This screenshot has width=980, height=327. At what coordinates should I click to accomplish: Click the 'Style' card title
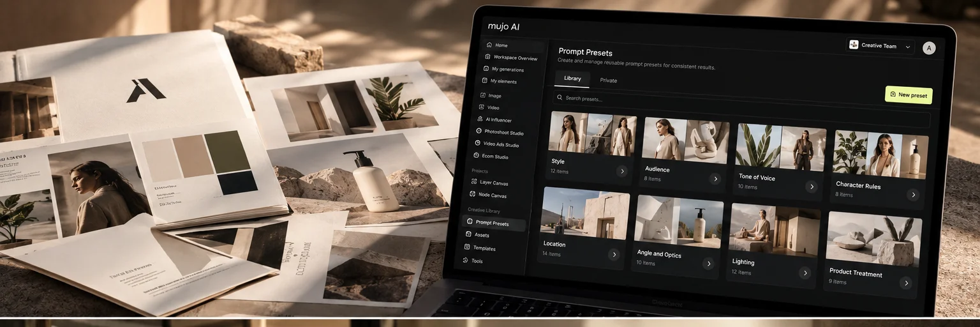(558, 162)
